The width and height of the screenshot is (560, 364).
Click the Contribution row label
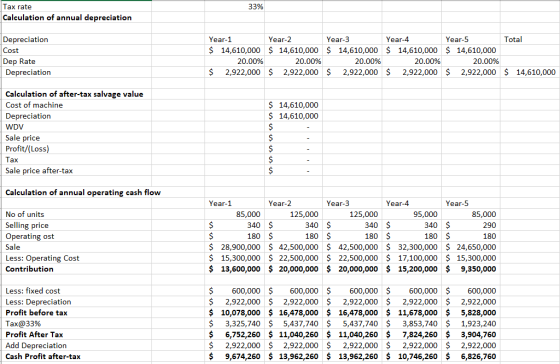point(30,269)
